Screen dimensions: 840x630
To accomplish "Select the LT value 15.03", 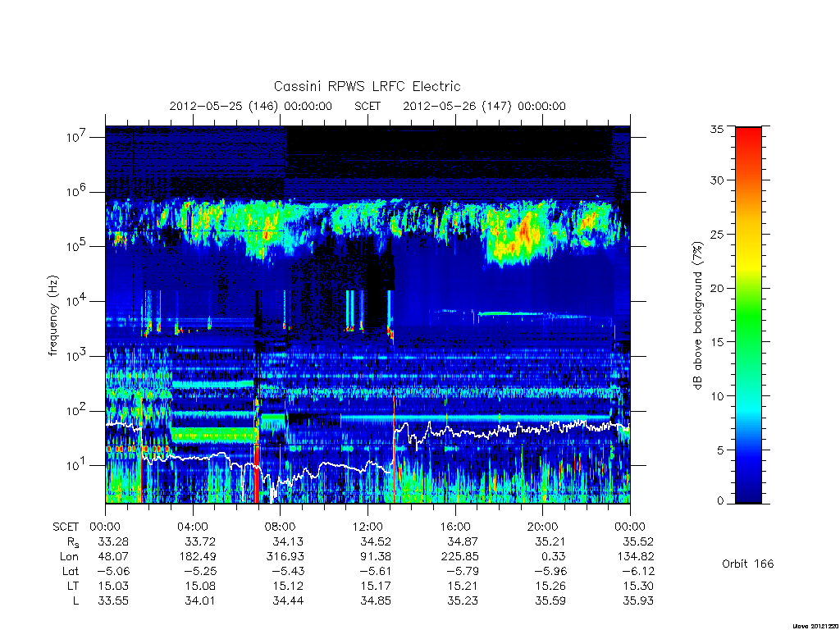I will click(x=113, y=586).
